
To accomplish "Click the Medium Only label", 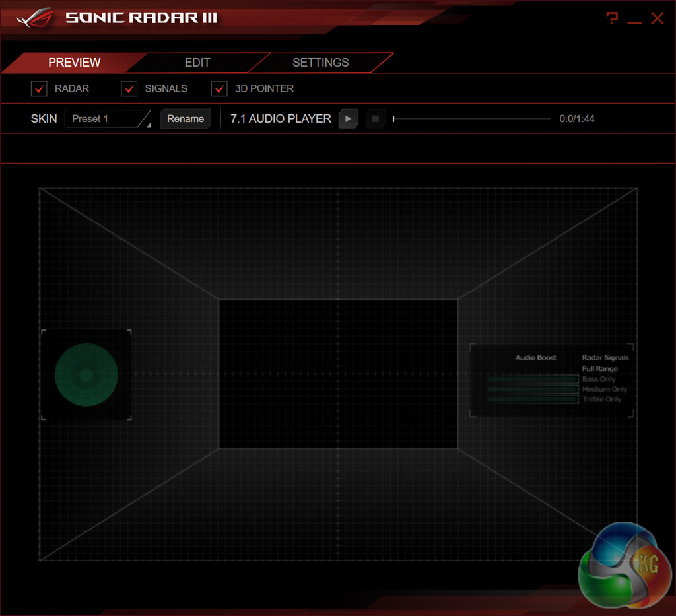I will click(x=605, y=390).
